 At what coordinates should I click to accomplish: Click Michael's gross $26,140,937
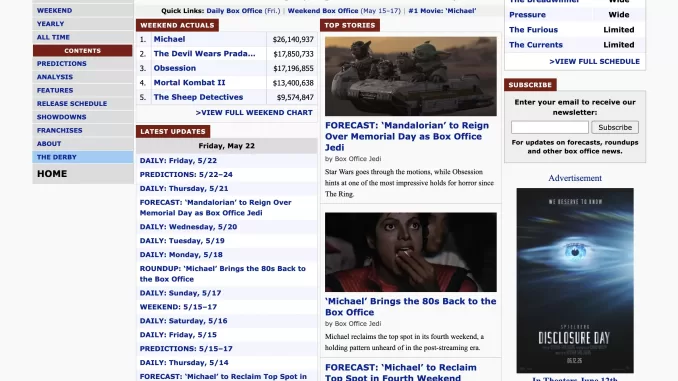[x=293, y=39]
